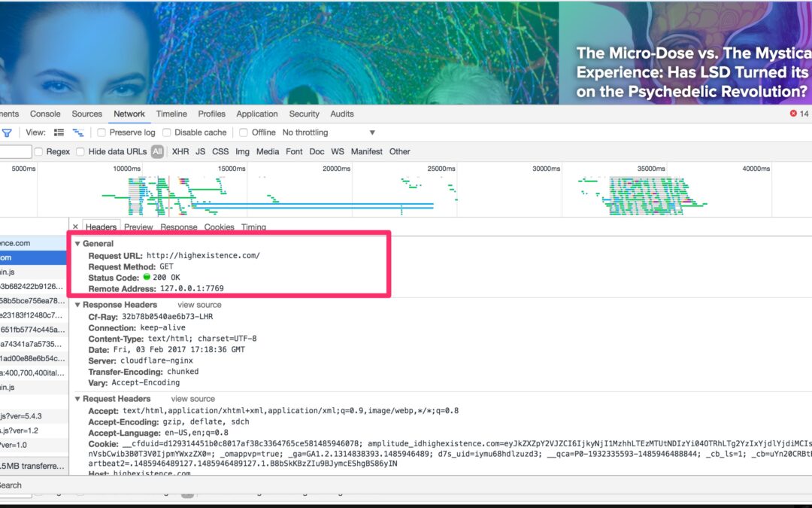Screen dimensions: 812x508
Task: Click the red error count icon
Action: click(793, 114)
